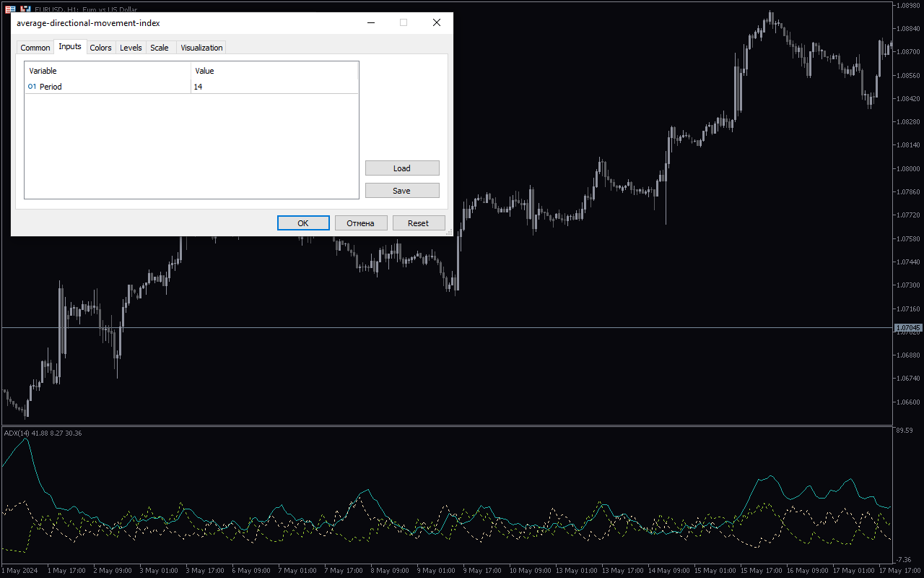Viewport: 924px width, 578px height.
Task: Select the Inputs tab
Action: pyautogui.click(x=70, y=46)
